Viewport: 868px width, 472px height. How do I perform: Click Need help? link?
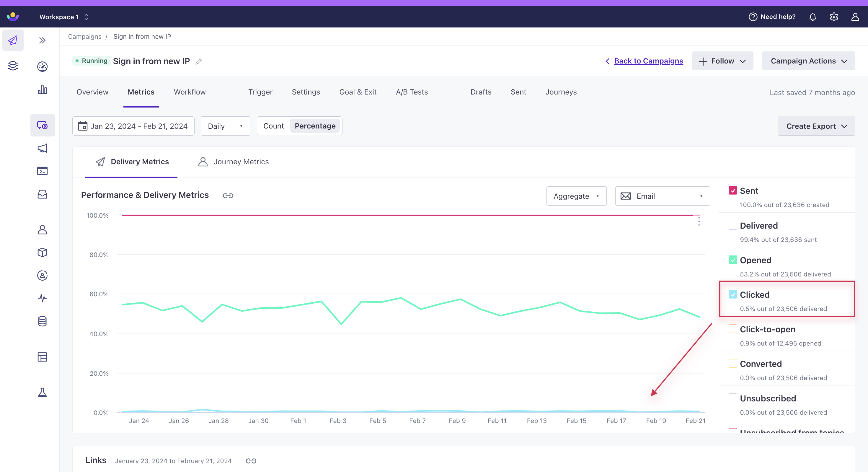[772, 17]
